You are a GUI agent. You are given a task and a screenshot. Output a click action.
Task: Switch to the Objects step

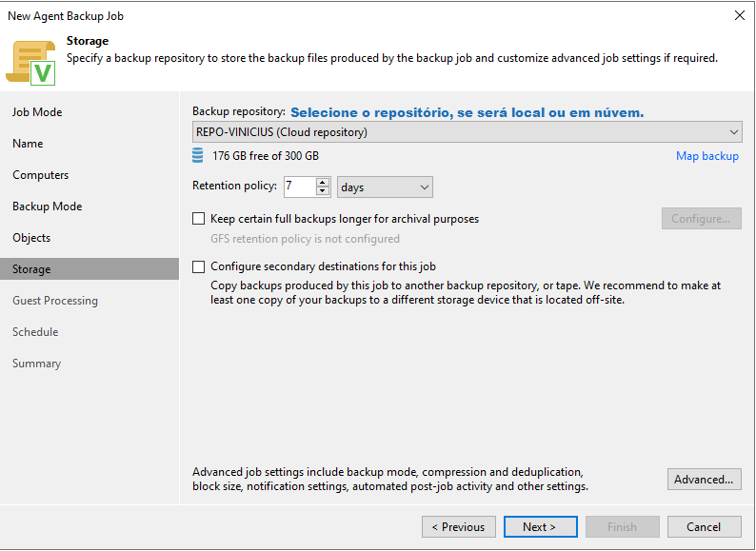[x=31, y=238]
